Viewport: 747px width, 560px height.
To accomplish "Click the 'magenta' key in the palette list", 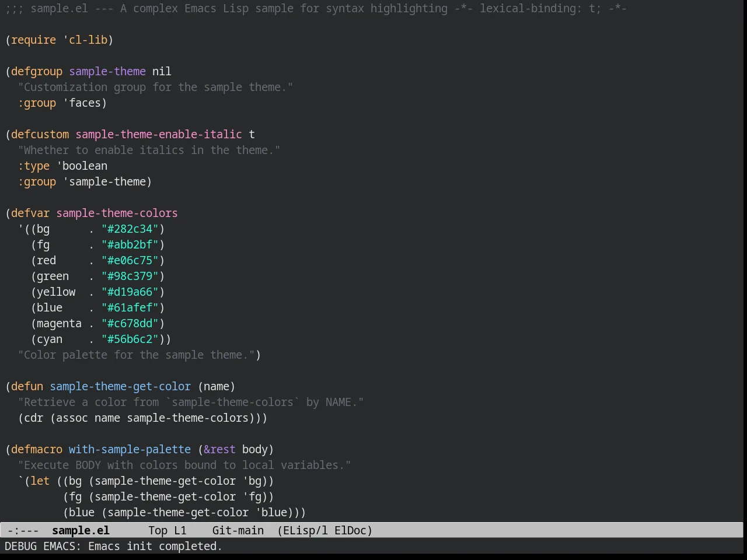I will point(59,323).
